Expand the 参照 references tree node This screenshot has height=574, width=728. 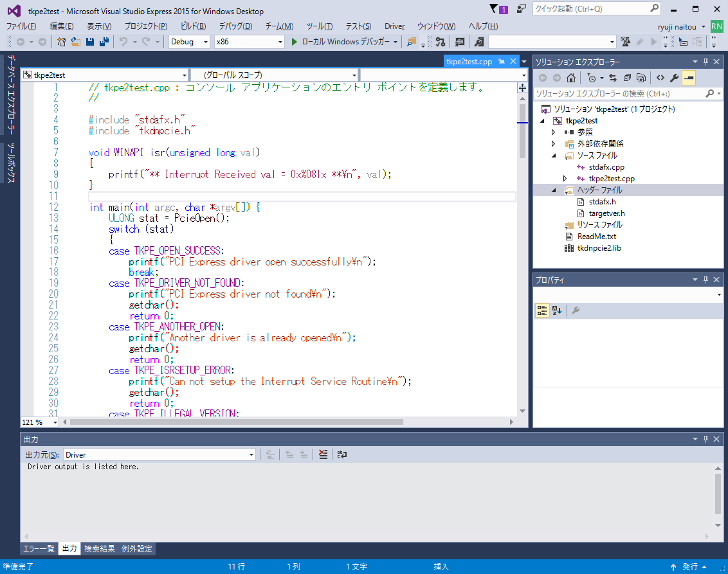pos(553,132)
